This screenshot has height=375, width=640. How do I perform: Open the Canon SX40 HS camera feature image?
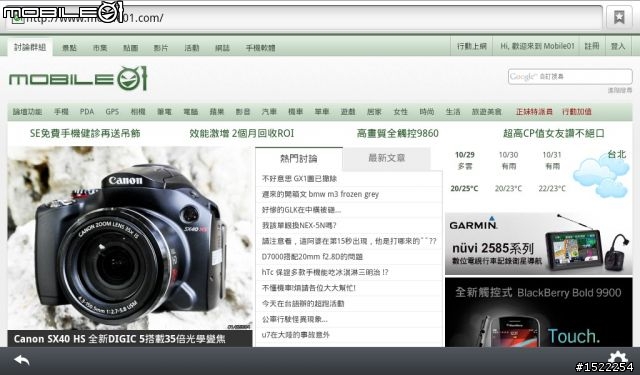pos(130,238)
